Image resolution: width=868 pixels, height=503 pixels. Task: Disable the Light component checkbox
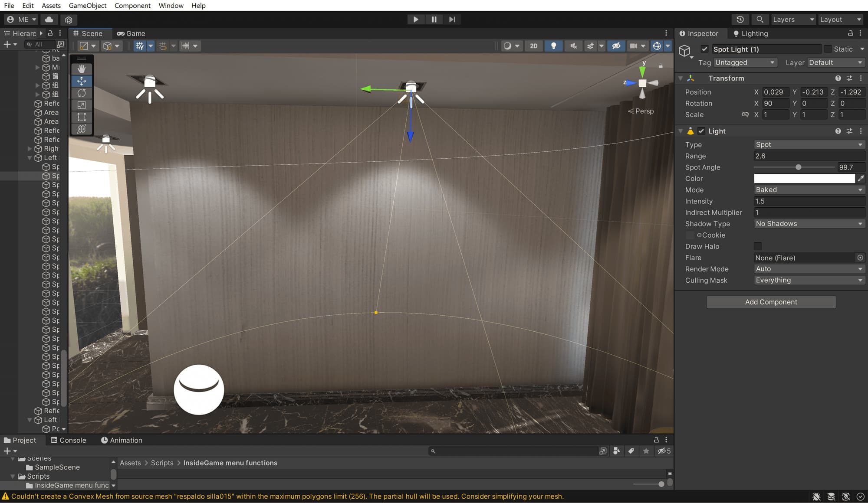(701, 131)
